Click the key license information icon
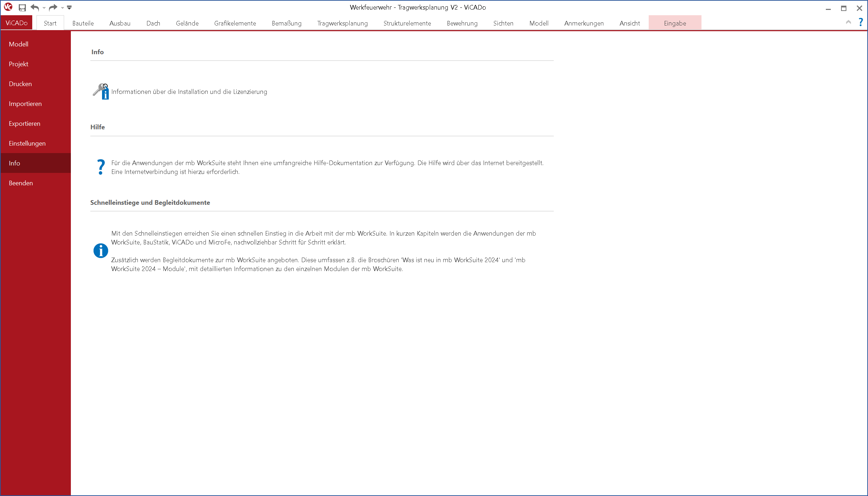The image size is (868, 496). 101,91
